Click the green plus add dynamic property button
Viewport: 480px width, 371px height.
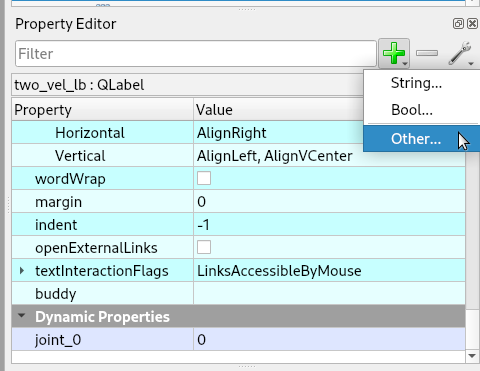[x=394, y=53]
